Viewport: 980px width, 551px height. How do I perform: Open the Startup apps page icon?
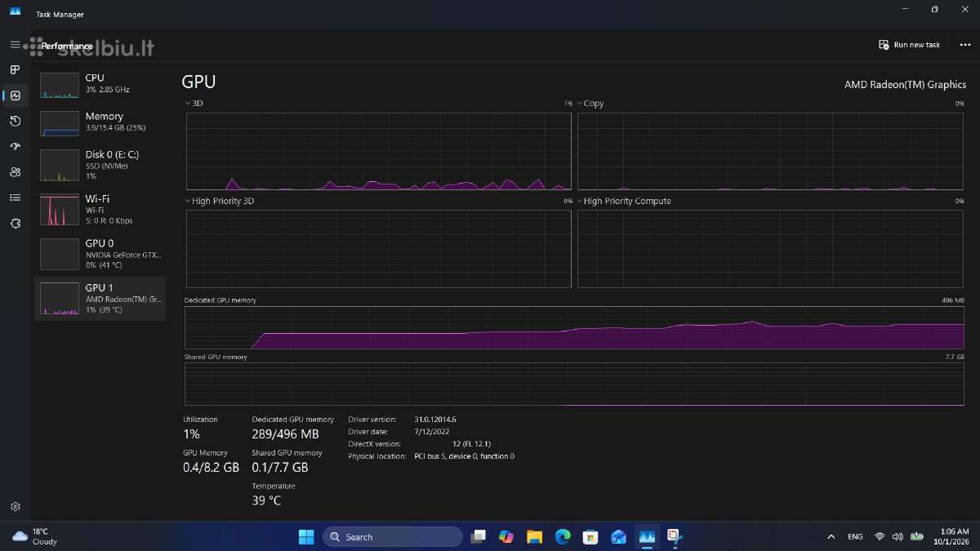15,146
